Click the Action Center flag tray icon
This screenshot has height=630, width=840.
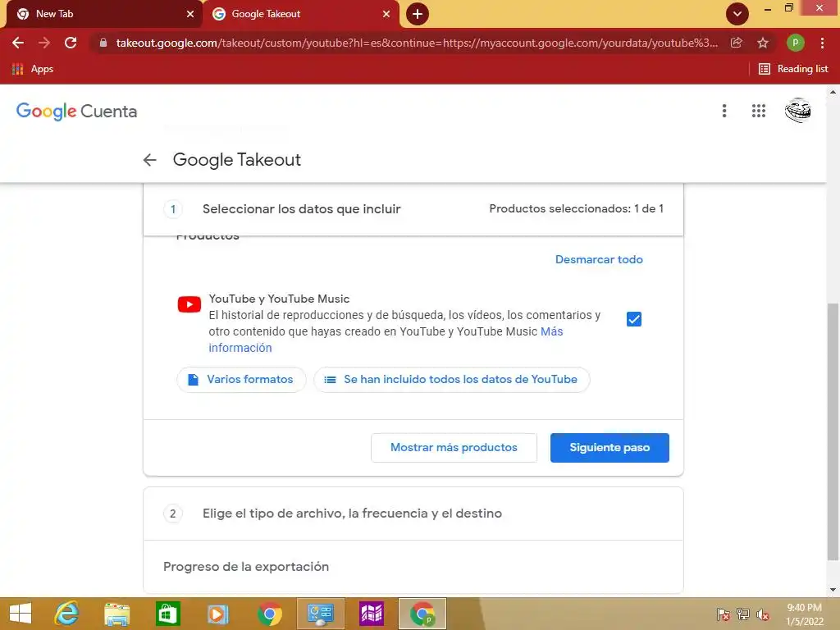(724, 614)
